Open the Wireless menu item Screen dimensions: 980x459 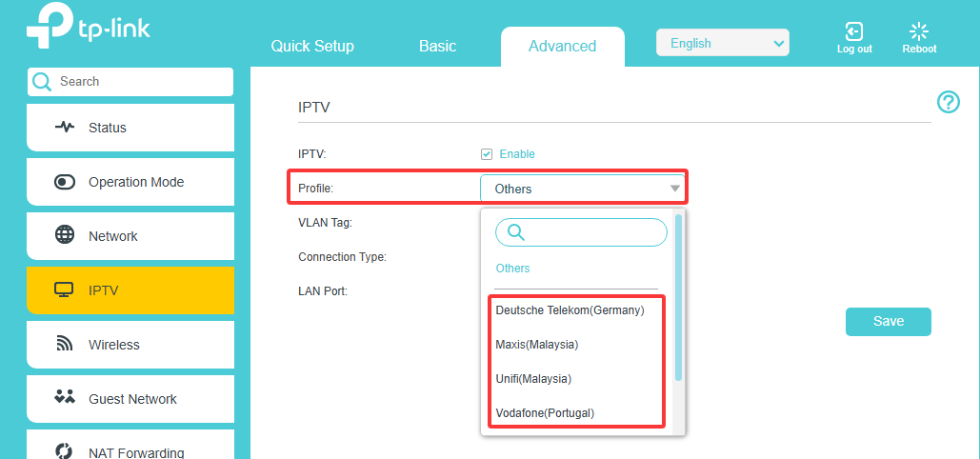[130, 345]
